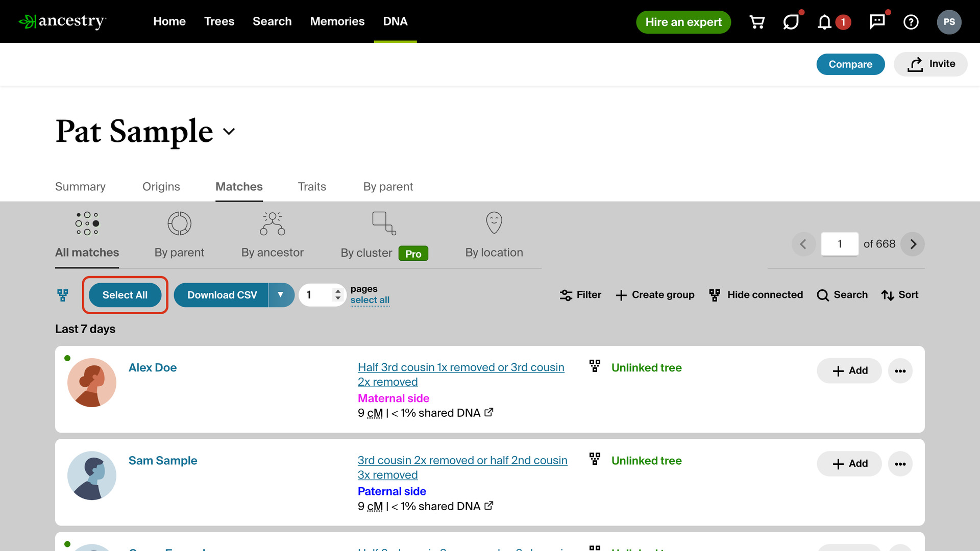Select the By location view

pos(494,235)
